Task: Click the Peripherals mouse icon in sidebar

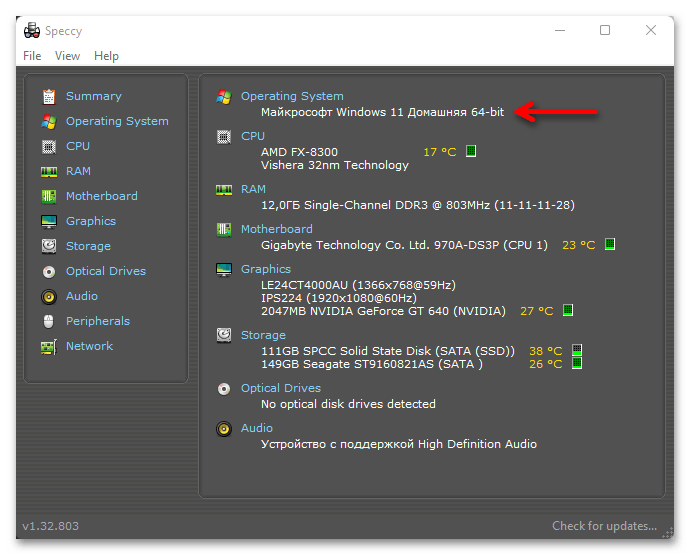Action: (49, 321)
